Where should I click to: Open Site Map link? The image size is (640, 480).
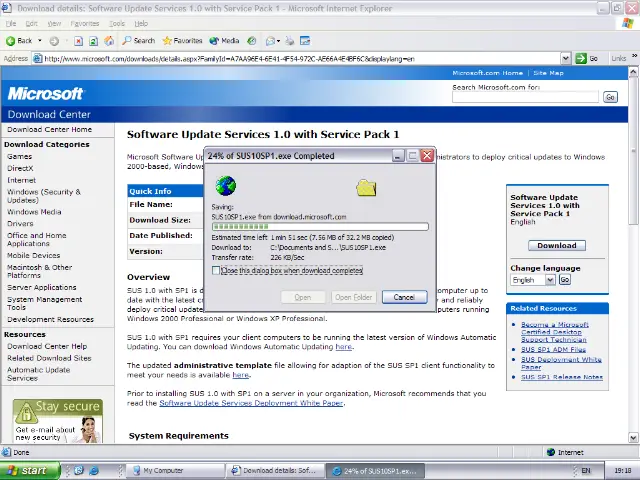[x=548, y=73]
